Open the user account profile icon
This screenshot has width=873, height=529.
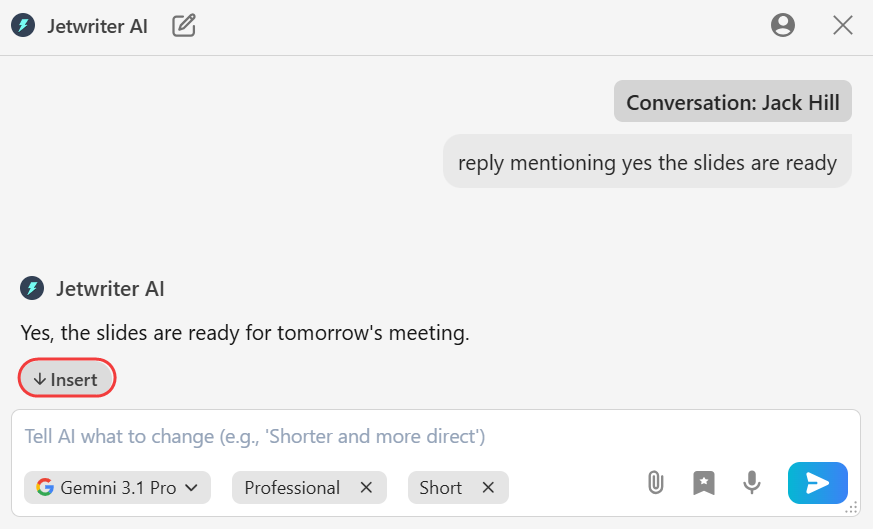click(783, 26)
